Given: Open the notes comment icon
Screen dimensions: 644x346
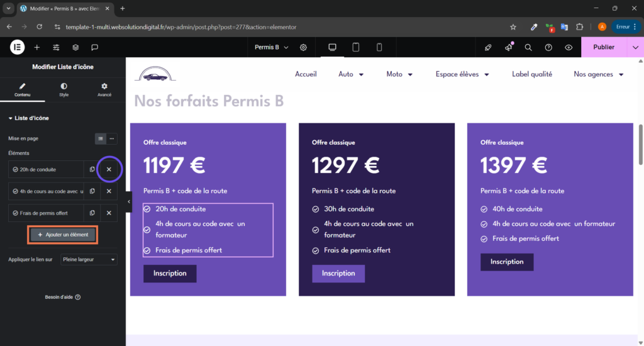Looking at the screenshot, I should coord(94,47).
